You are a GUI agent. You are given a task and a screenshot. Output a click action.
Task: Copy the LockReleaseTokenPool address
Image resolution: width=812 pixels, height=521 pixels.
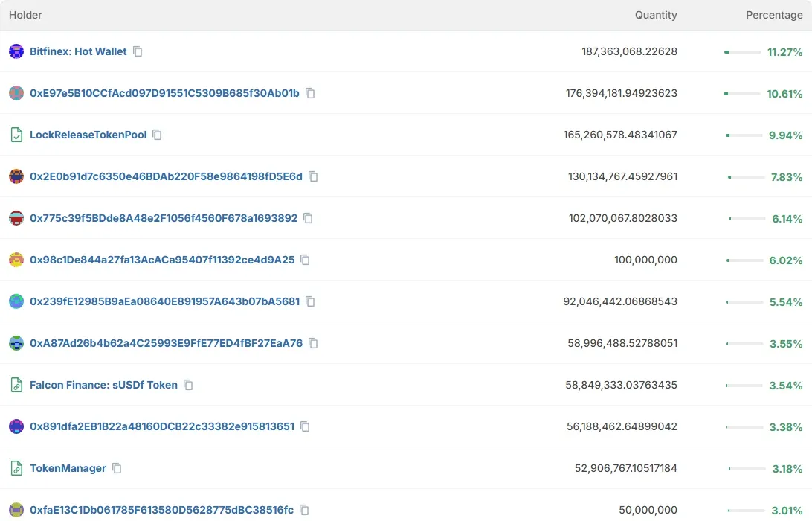click(157, 135)
